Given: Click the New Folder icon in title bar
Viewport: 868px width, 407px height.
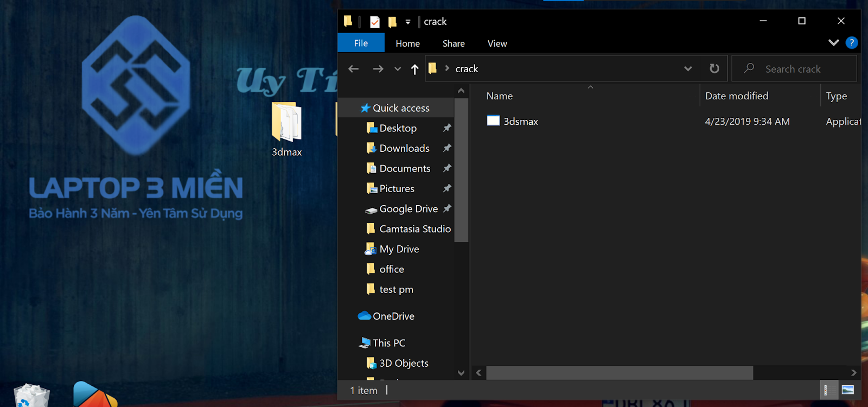Looking at the screenshot, I should 392,22.
